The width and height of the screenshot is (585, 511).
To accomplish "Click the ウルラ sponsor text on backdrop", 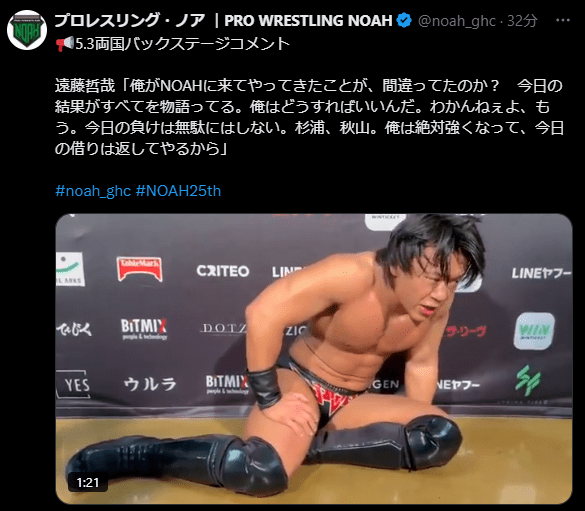I will click(x=150, y=384).
